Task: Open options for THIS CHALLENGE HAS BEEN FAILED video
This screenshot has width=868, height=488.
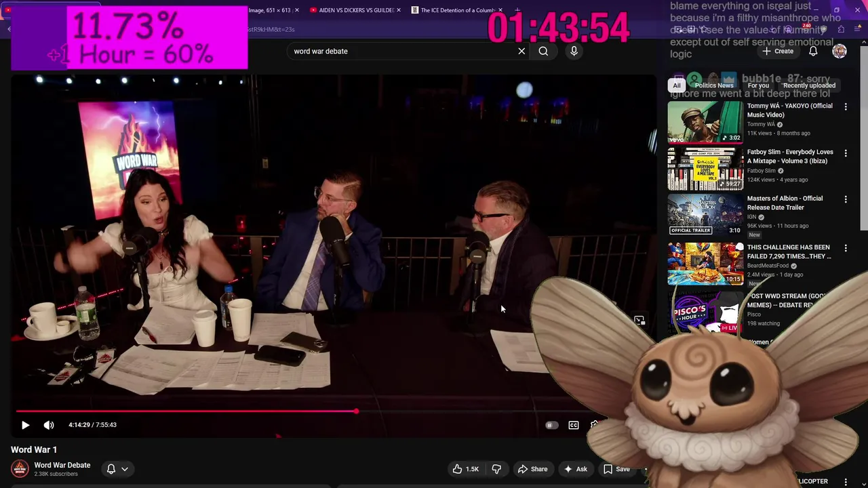Action: coord(846,249)
